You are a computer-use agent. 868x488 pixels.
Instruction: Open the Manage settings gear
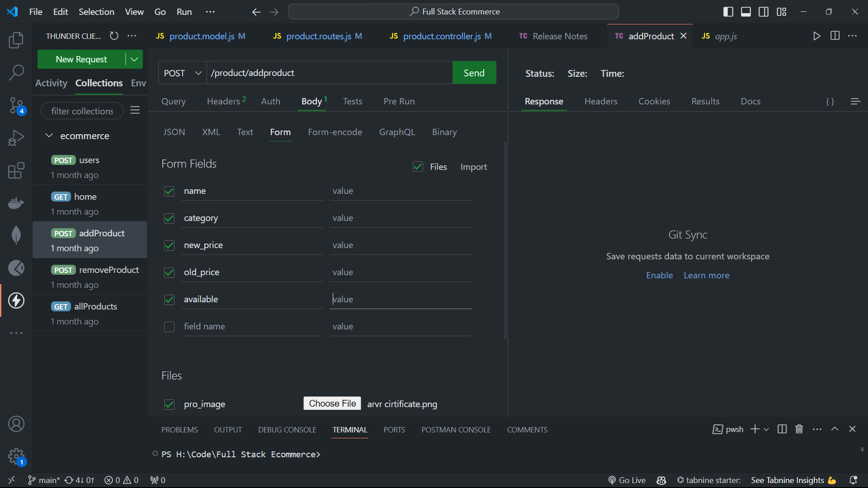[16, 456]
